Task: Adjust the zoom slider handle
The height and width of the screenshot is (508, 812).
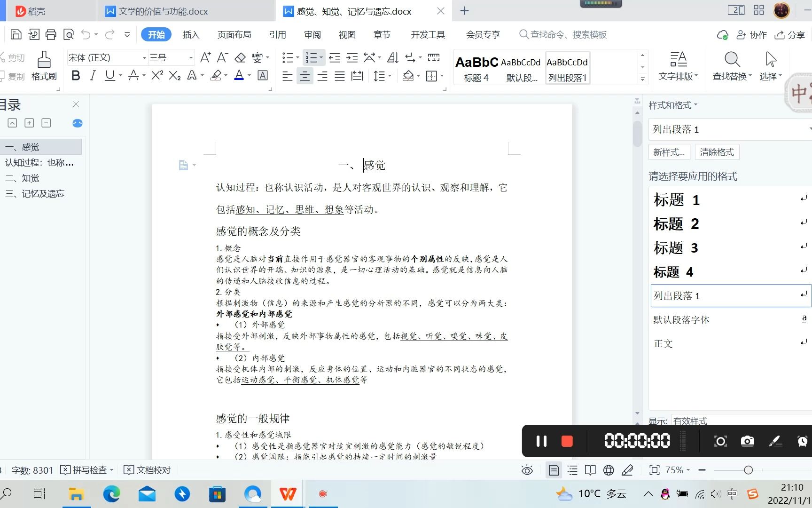Action: click(749, 470)
